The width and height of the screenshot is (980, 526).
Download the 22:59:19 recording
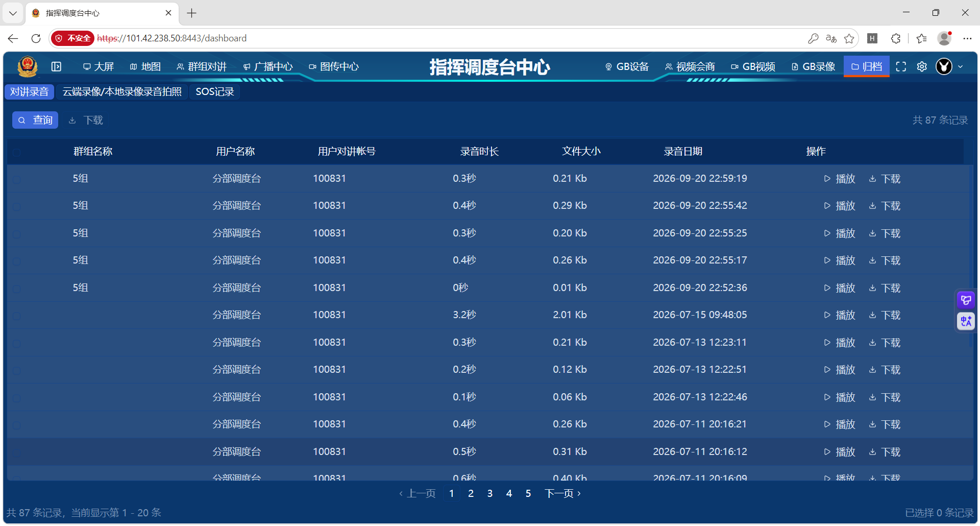(885, 179)
